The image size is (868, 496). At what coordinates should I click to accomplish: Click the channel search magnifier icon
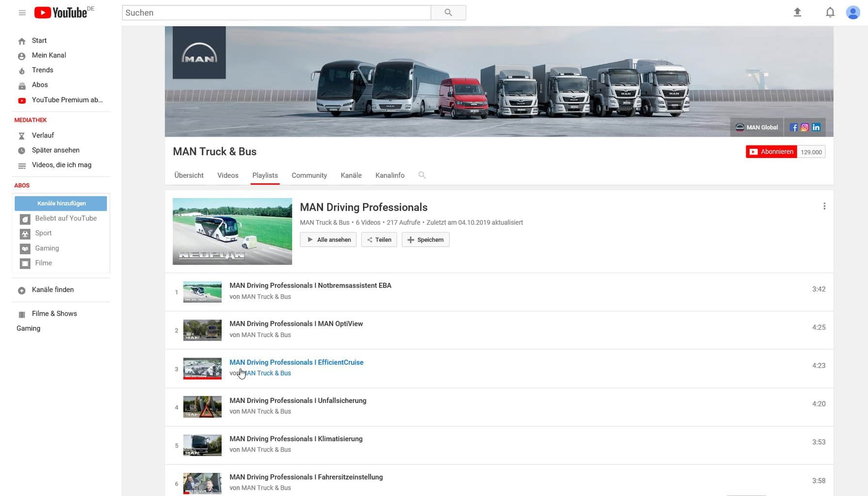422,175
